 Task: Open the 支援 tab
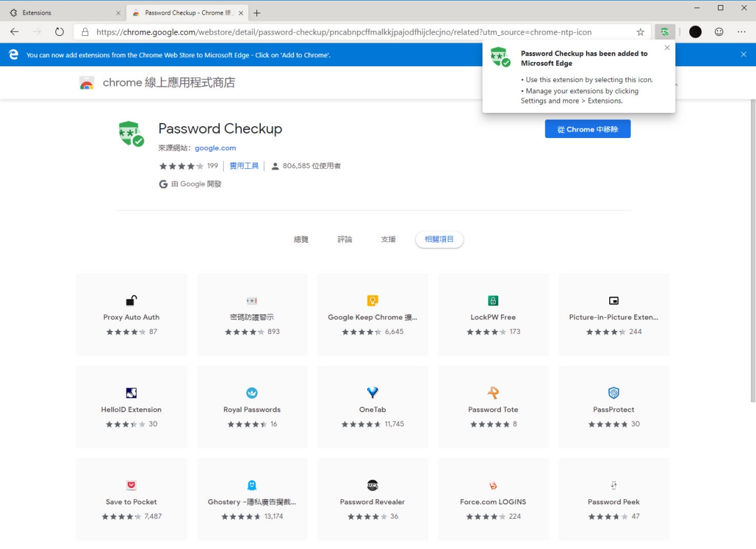[388, 240]
